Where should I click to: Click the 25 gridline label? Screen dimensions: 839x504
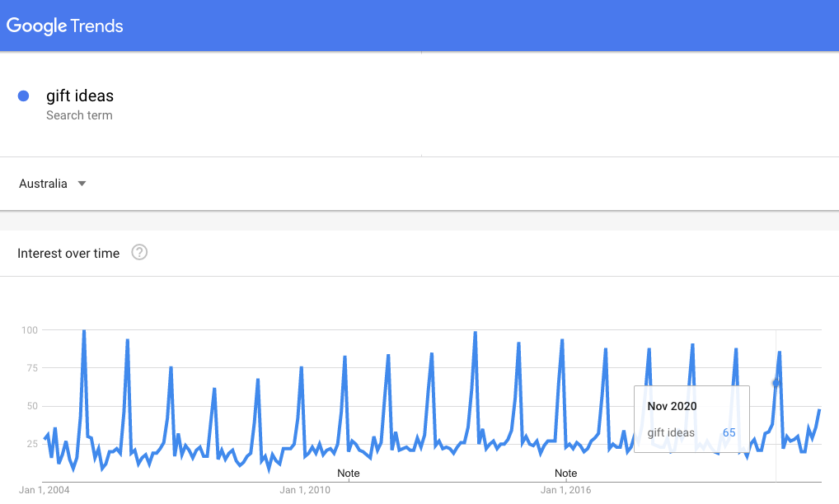coord(32,444)
